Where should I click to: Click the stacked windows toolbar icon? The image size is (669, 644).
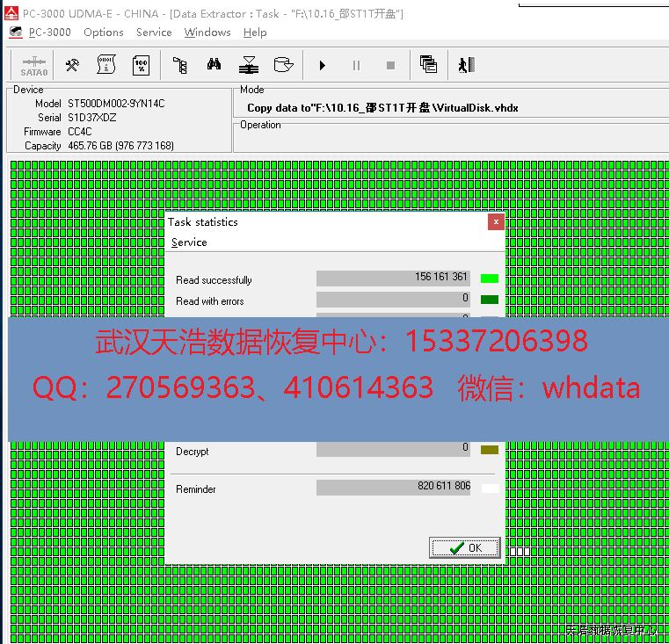tap(428, 65)
